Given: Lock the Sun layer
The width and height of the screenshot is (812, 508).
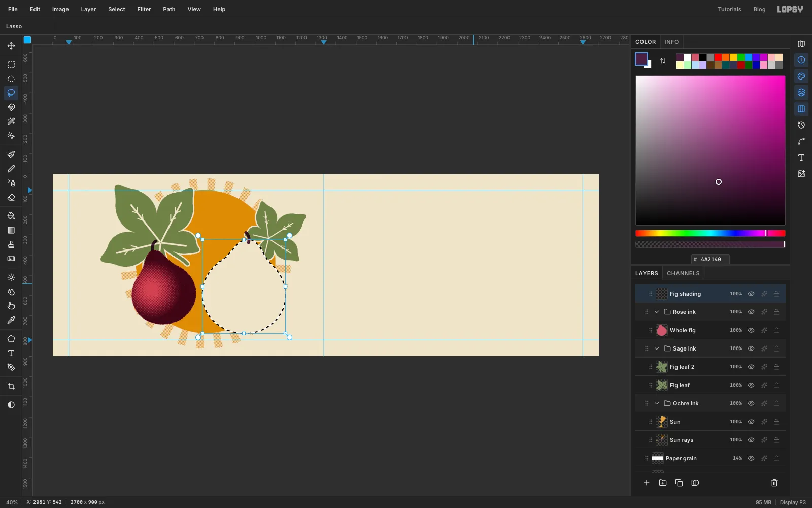Looking at the screenshot, I should (x=776, y=422).
